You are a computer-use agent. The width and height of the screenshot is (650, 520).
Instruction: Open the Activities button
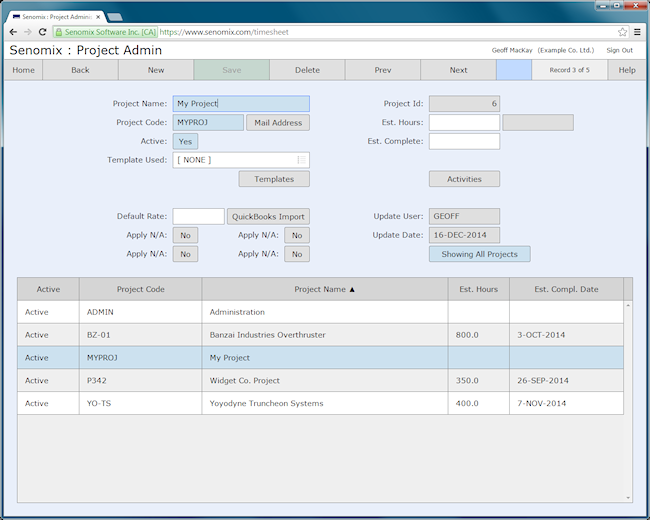pos(464,179)
